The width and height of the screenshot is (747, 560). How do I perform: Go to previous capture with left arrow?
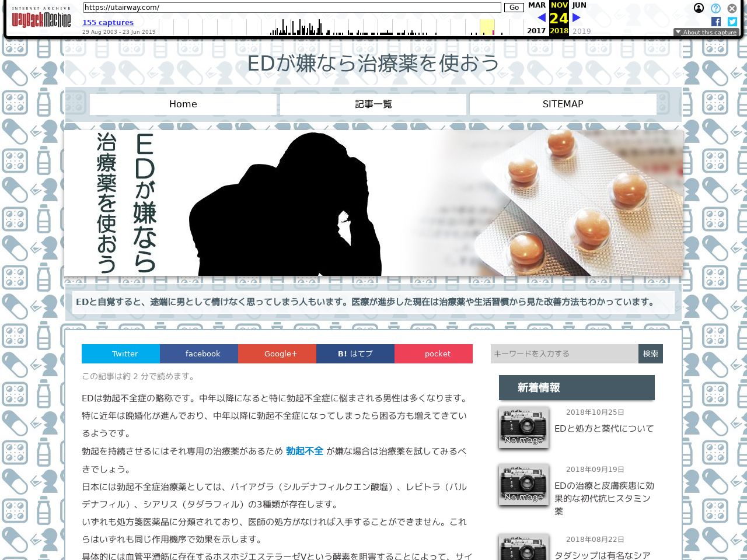coord(541,17)
